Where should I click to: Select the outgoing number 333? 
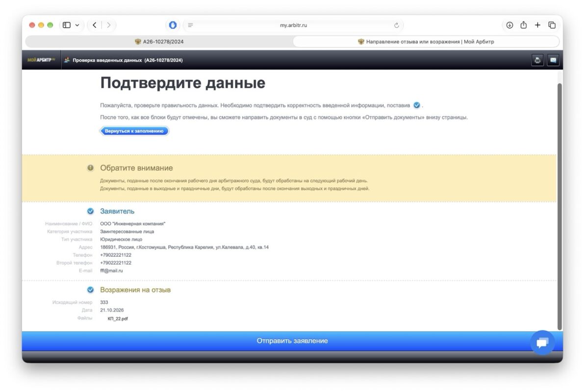point(104,302)
